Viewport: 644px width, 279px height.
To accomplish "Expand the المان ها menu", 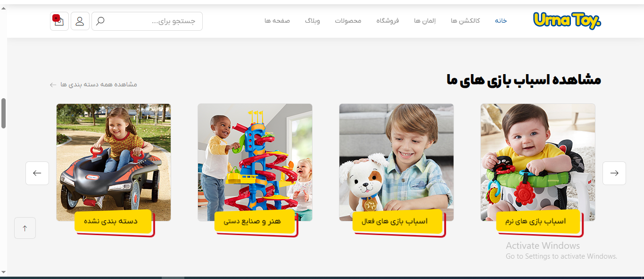I will [425, 21].
